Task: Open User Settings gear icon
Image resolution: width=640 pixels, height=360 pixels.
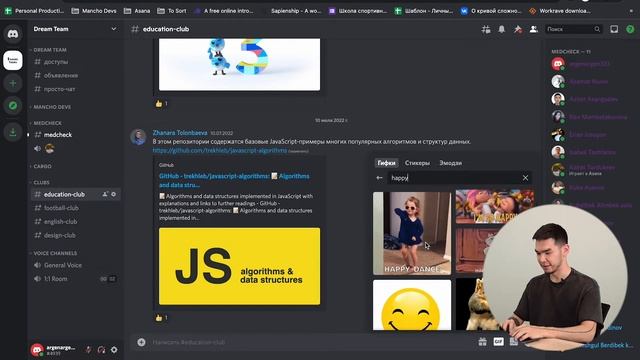Action: (114, 350)
